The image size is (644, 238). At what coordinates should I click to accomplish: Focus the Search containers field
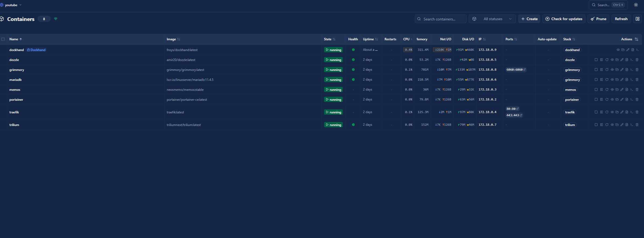(x=441, y=19)
